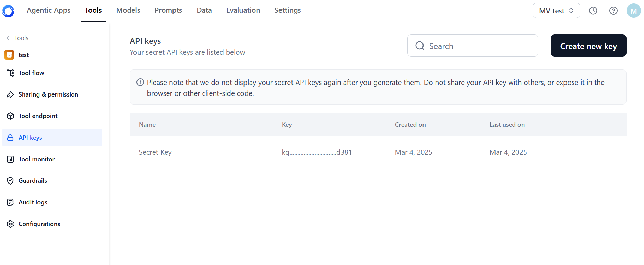Viewport: 644px width, 265px height.
Task: Click the Key column header
Action: pyautogui.click(x=287, y=125)
